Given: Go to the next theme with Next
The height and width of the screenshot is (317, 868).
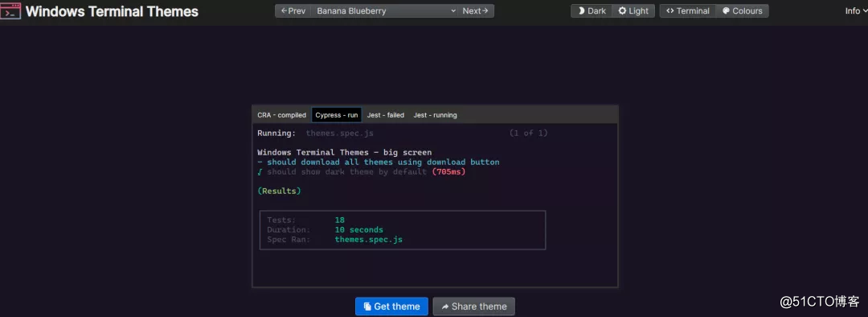Looking at the screenshot, I should coord(476,11).
